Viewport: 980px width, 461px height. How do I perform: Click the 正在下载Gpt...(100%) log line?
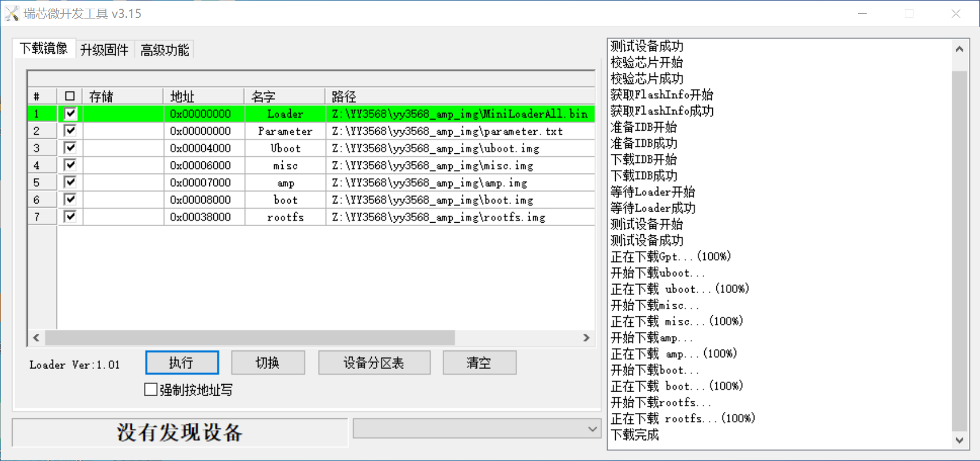[x=671, y=256]
